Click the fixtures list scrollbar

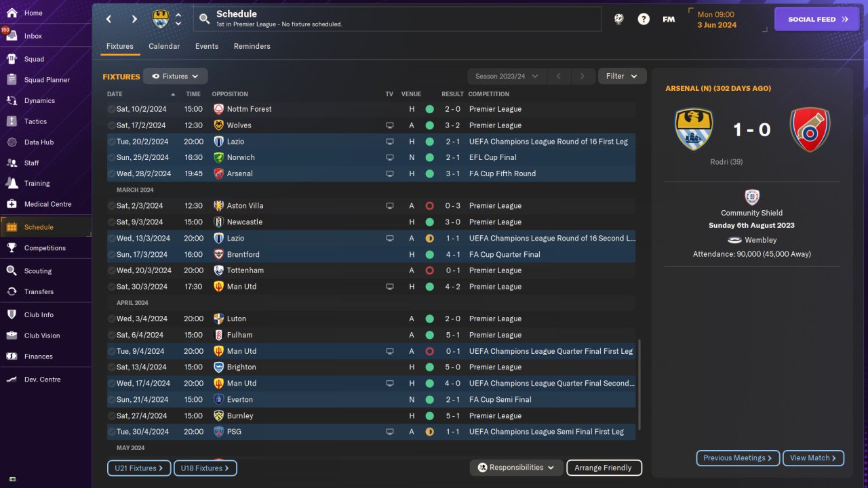point(639,393)
